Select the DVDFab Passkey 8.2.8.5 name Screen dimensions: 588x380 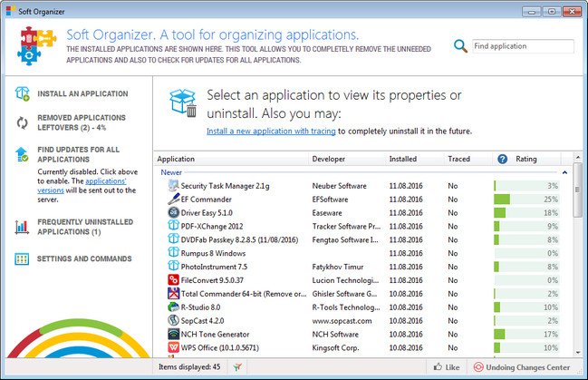pyautogui.click(x=239, y=240)
